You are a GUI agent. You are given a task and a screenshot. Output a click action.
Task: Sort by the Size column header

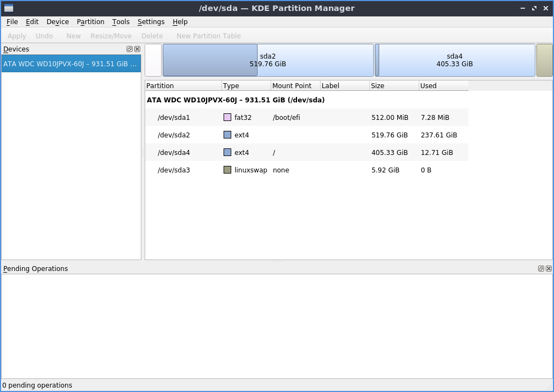tap(393, 86)
